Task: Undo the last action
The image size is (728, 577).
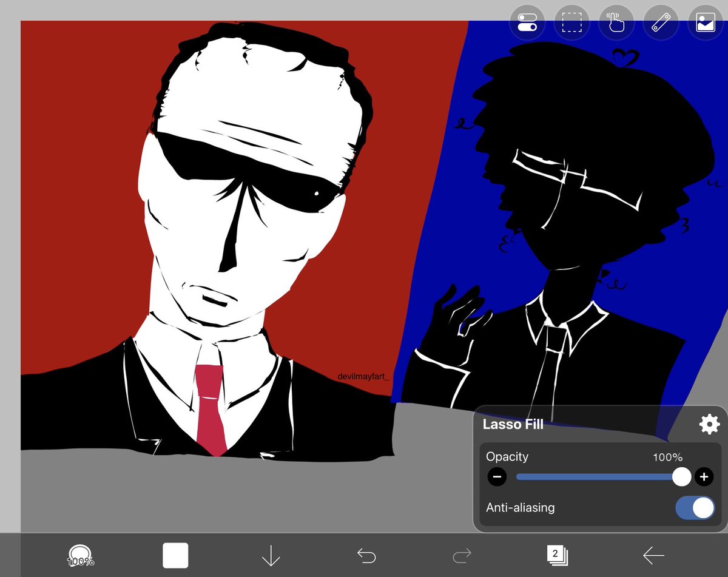Action: pyautogui.click(x=366, y=555)
